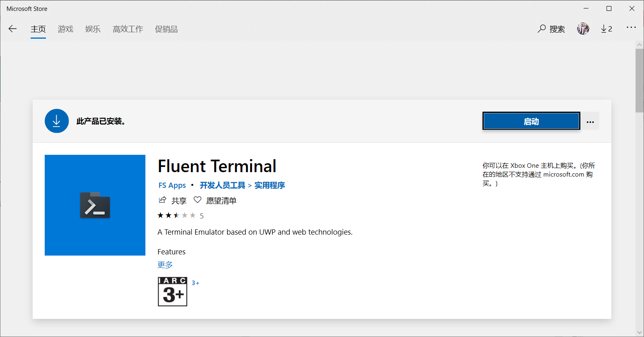This screenshot has width=644, height=337.
Task: Open the 实用程序 subcategory link
Action: pos(269,185)
